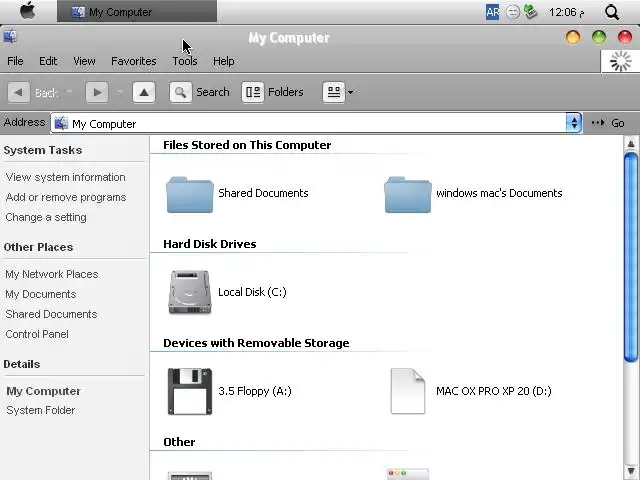Go up one level with Up button
The image size is (640, 480).
coord(144,92)
